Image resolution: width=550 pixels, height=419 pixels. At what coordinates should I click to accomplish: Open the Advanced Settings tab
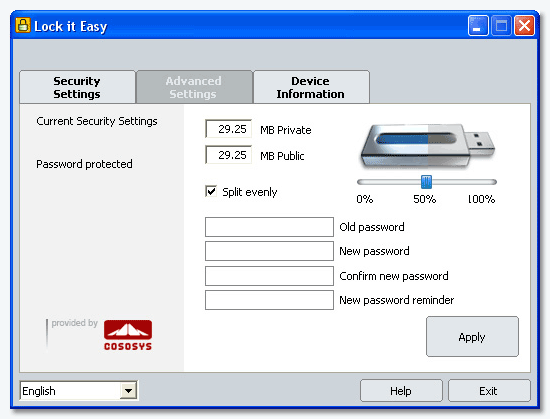pos(194,87)
